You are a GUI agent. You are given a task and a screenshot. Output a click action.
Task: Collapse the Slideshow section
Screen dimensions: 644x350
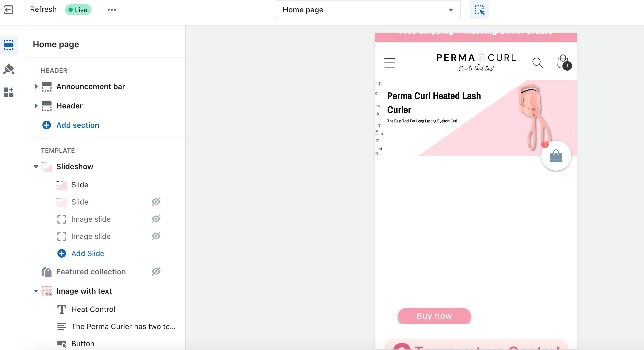(x=36, y=167)
